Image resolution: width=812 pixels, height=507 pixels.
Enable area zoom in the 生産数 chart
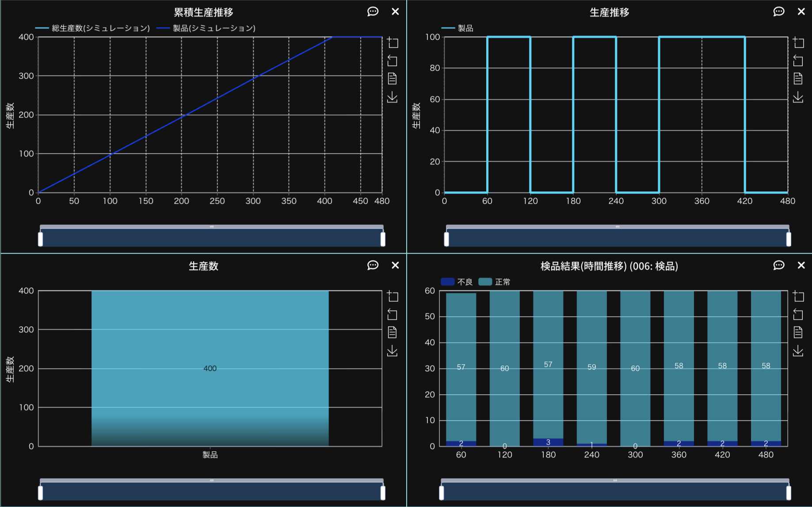pos(393,296)
